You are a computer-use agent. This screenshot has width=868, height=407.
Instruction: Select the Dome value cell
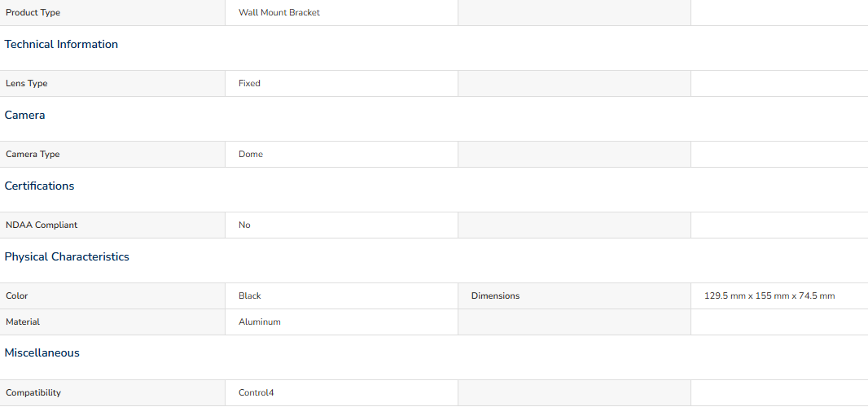pos(341,155)
